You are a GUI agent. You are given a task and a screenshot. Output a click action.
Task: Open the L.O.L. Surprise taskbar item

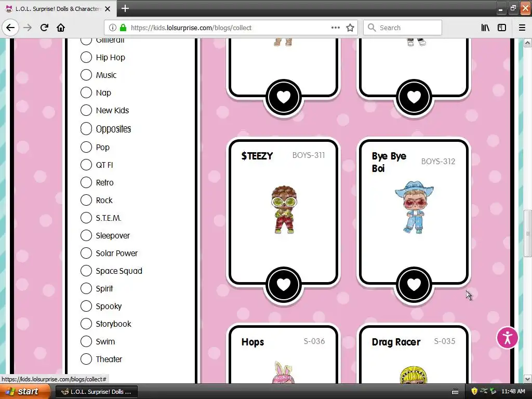[x=96, y=392]
